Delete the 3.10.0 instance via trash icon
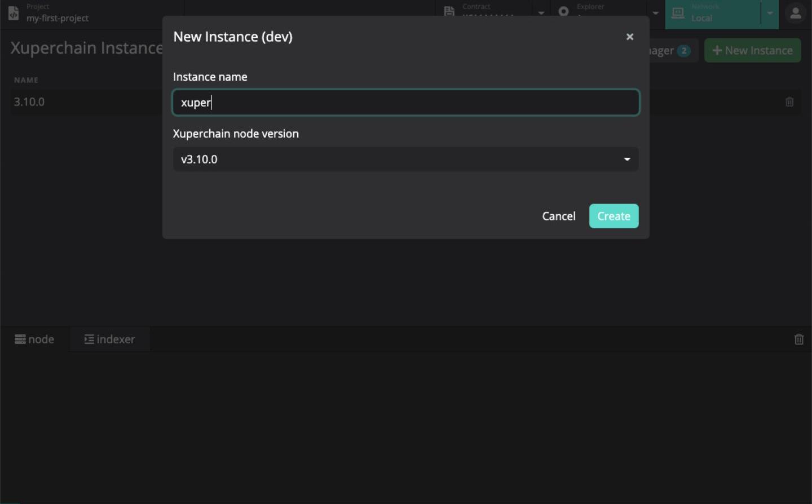 789,102
